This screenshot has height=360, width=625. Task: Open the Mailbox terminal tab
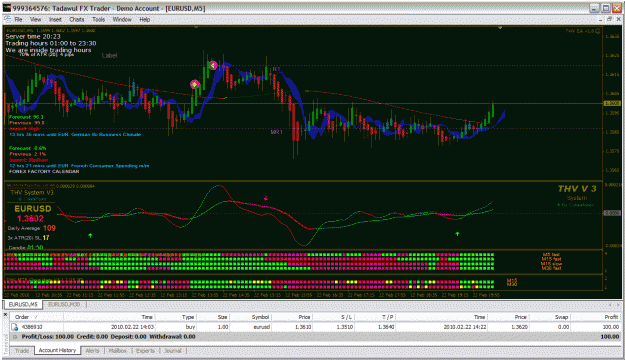[x=118, y=350]
